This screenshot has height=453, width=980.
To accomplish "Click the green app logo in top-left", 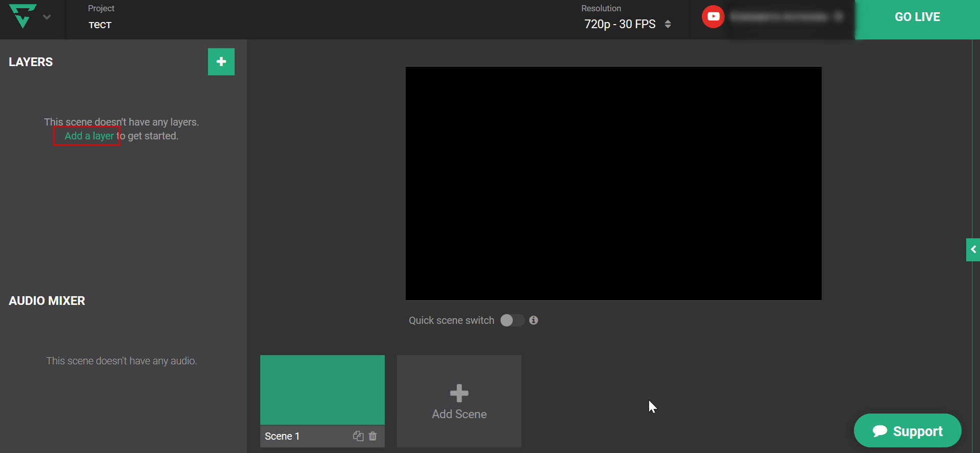I will click(23, 16).
